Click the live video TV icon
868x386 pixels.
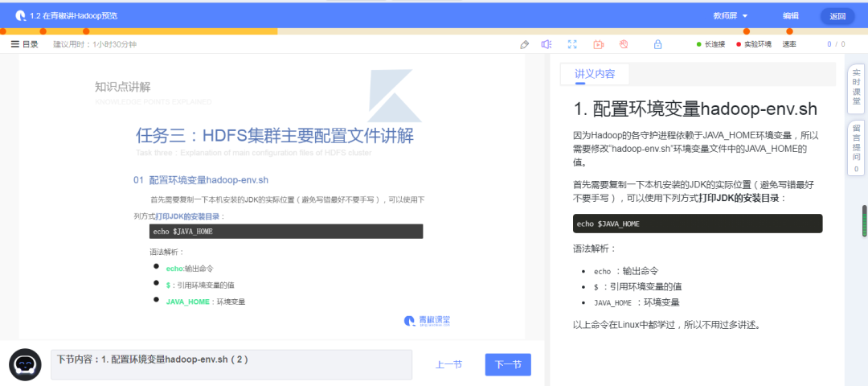coord(598,44)
